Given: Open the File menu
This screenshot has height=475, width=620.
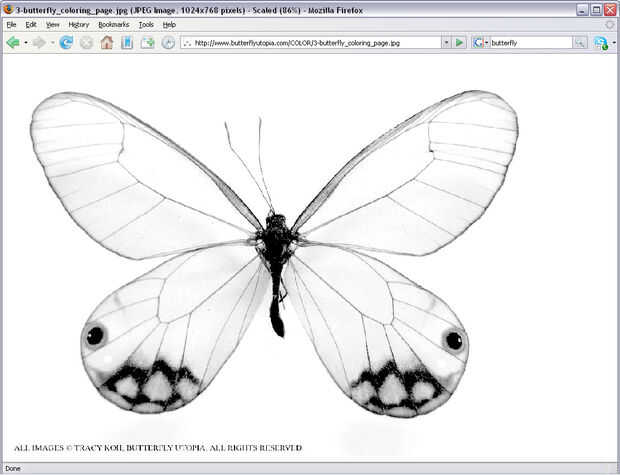Looking at the screenshot, I should point(11,25).
